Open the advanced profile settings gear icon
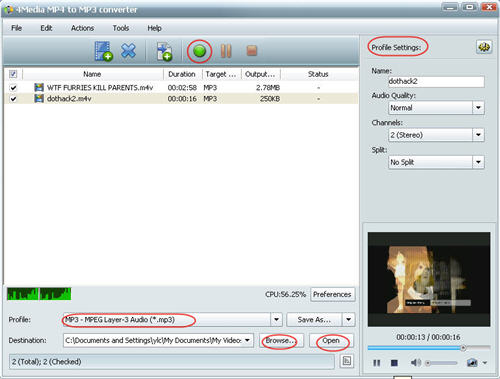 [484, 47]
